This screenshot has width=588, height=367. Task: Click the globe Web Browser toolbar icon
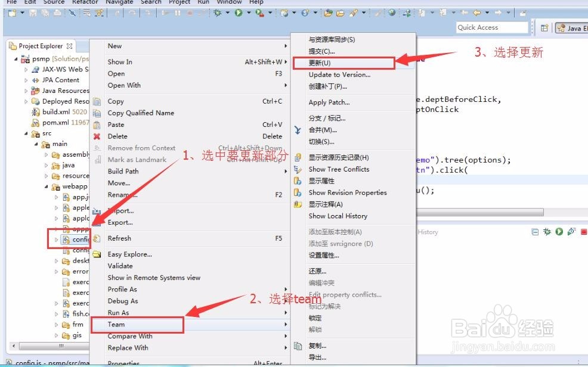[x=392, y=13]
